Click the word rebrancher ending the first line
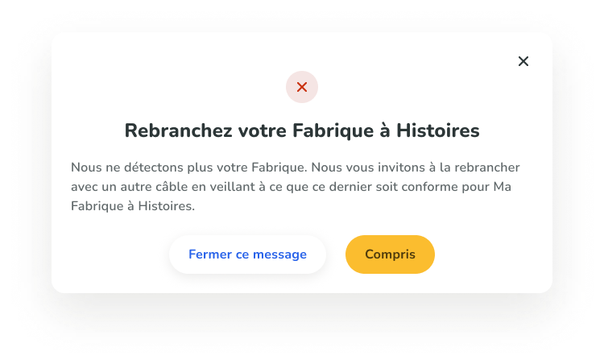This screenshot has width=604, height=364. click(x=487, y=168)
